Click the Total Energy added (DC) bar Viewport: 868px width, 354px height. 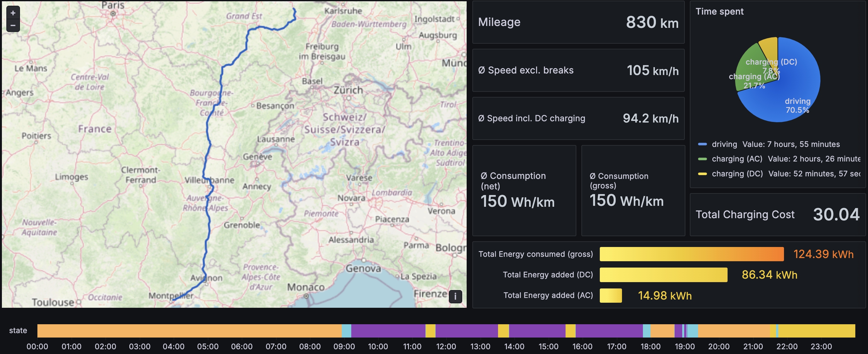click(664, 275)
